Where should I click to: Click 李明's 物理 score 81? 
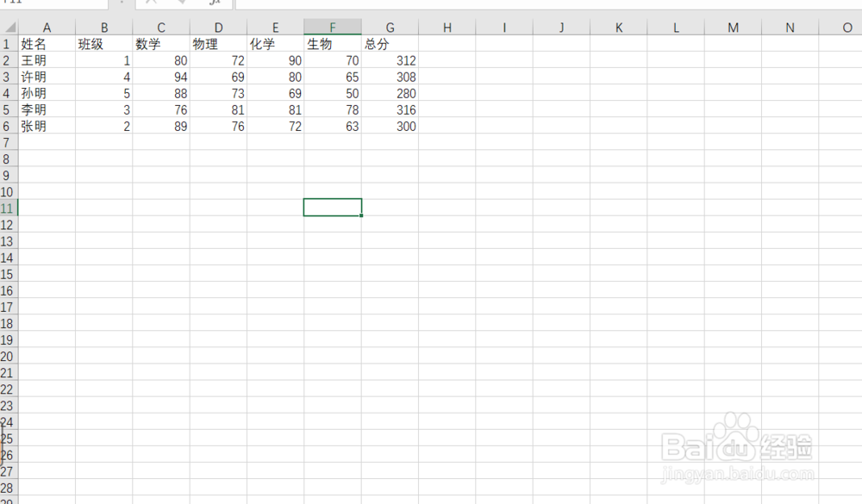pos(218,109)
